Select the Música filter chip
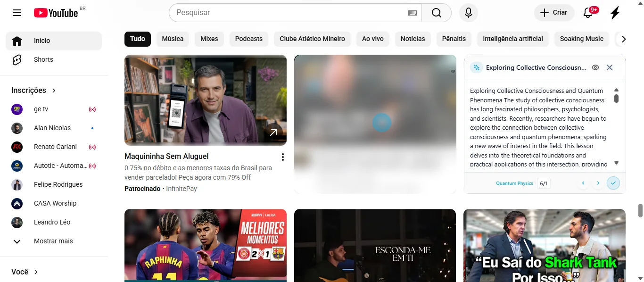 [173, 39]
